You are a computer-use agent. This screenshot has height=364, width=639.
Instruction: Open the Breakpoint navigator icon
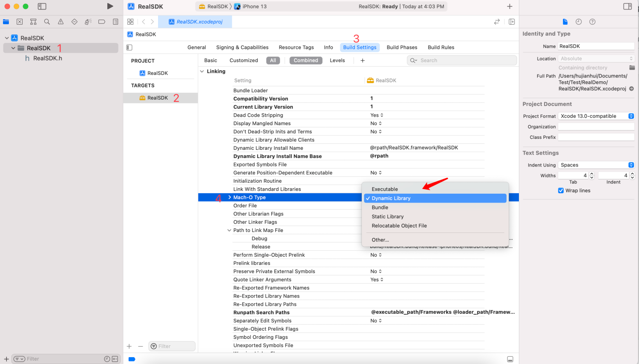[101, 22]
